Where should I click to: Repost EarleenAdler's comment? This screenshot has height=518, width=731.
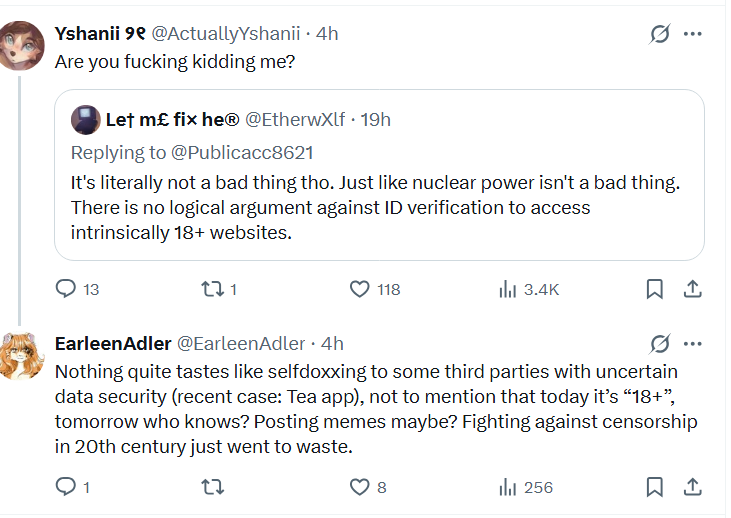click(x=210, y=487)
